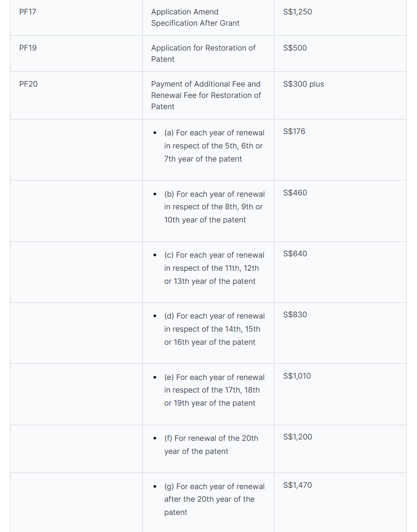Click the PF17 form code cell

click(28, 12)
